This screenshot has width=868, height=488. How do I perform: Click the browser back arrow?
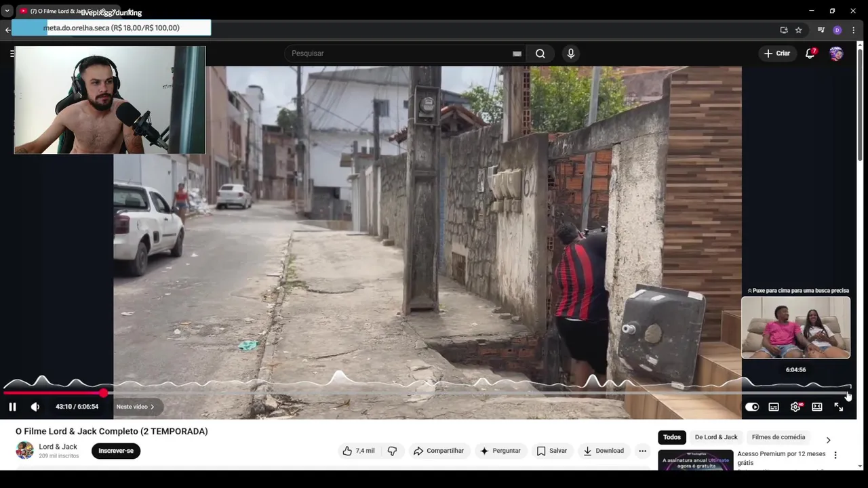pos(7,30)
